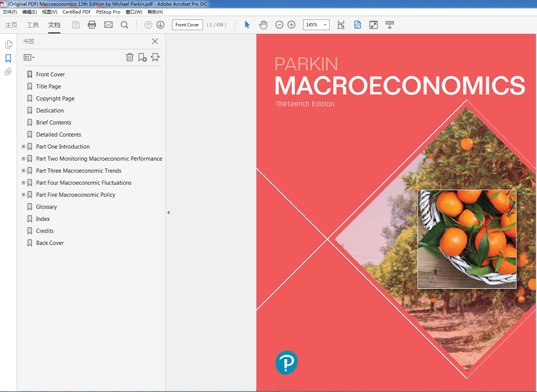
Task: Click the add new bookmark icon
Action: (142, 57)
